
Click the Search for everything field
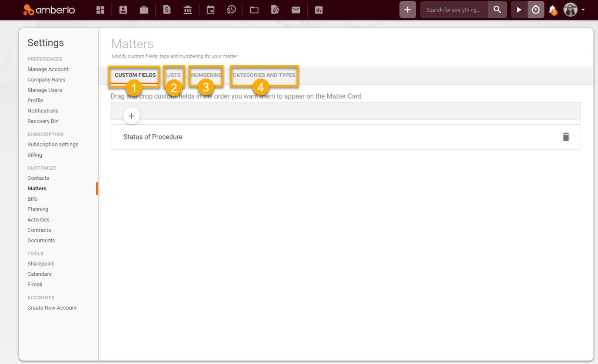[x=453, y=10]
